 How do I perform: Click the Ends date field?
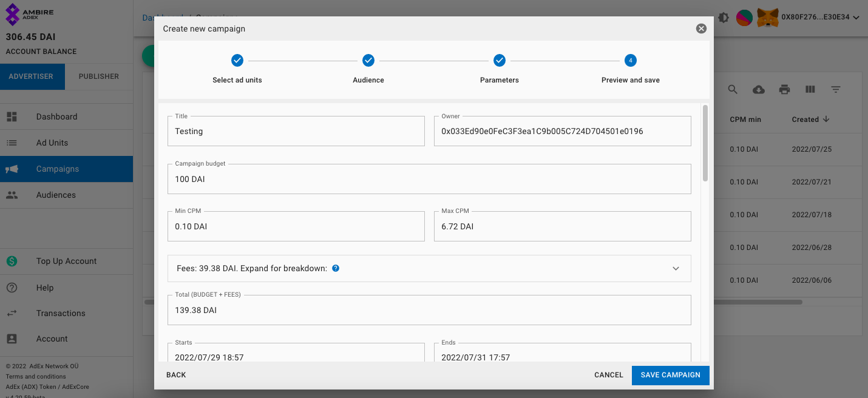(x=563, y=352)
